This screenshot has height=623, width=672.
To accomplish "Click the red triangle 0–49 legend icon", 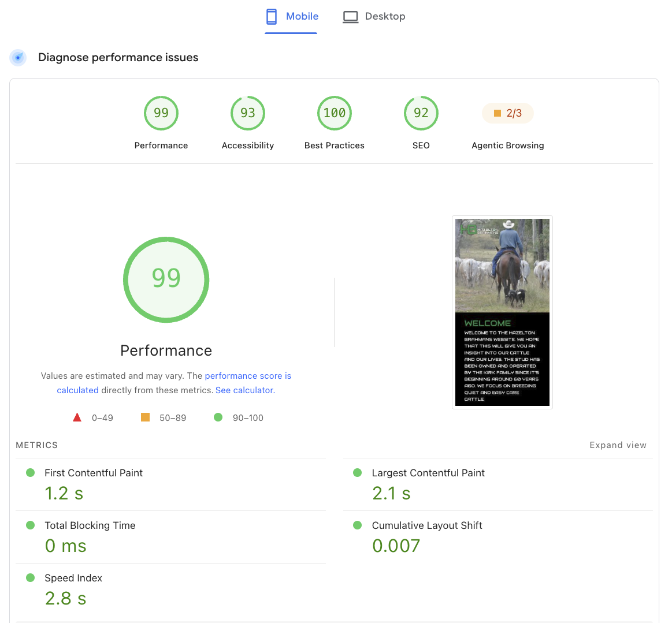I will [77, 417].
